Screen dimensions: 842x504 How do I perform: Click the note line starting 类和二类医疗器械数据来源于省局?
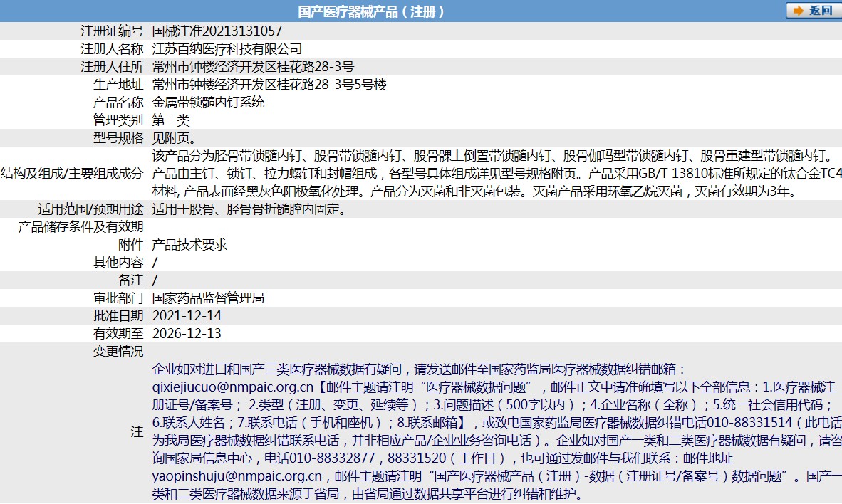pos(368,494)
